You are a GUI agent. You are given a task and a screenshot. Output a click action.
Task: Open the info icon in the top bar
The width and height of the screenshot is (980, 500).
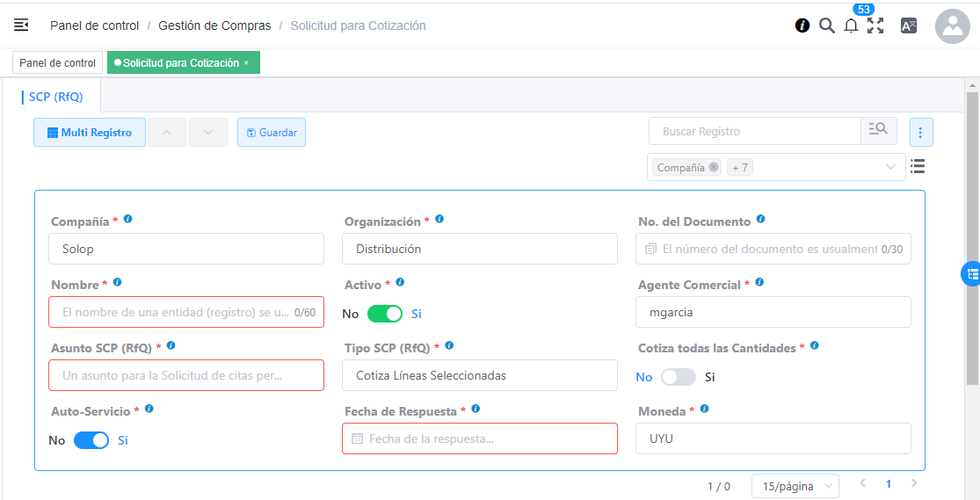pyautogui.click(x=802, y=25)
